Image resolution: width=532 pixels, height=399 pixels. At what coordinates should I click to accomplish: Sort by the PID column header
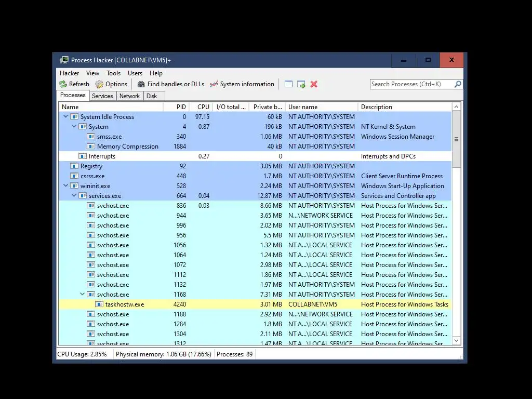177,107
